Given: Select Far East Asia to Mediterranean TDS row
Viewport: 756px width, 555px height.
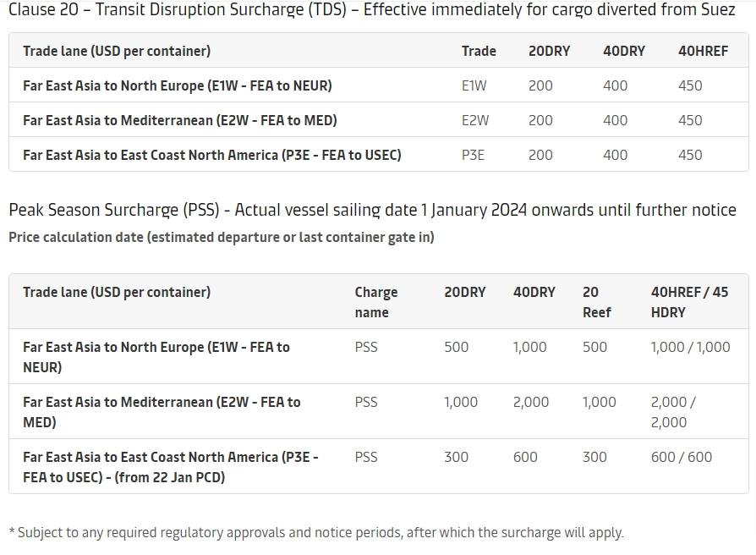Looking at the screenshot, I should click(x=379, y=119).
